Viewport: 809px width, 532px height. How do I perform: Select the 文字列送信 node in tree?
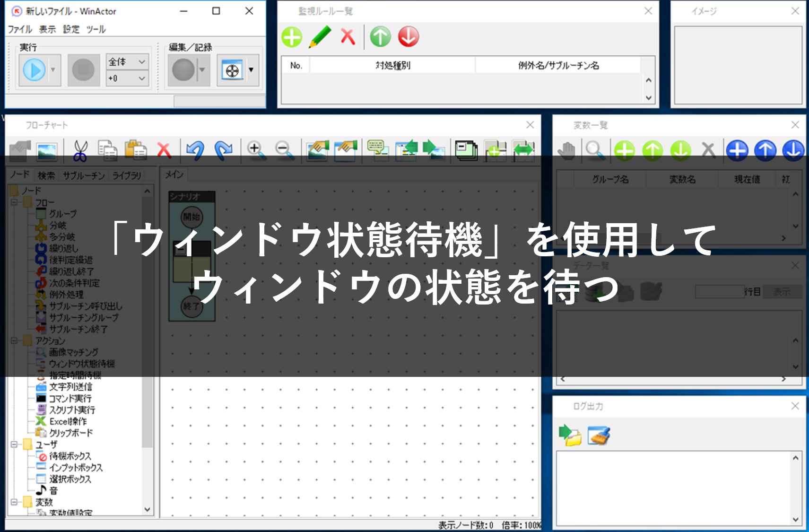coord(71,387)
